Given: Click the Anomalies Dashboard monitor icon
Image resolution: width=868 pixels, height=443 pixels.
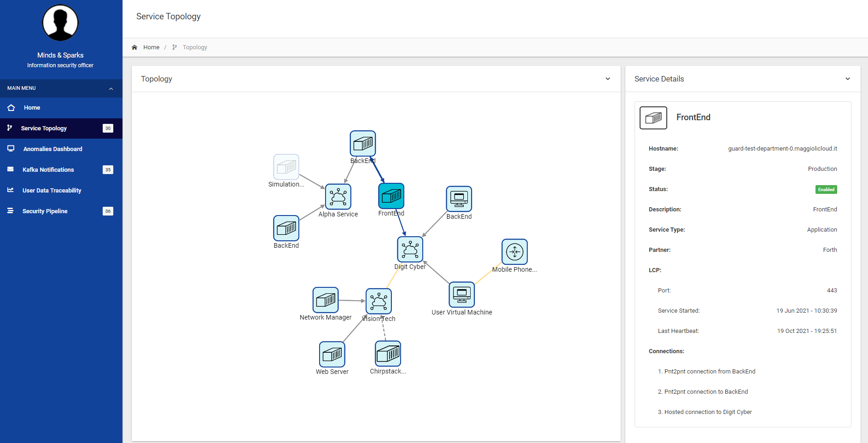Looking at the screenshot, I should click(x=11, y=148).
